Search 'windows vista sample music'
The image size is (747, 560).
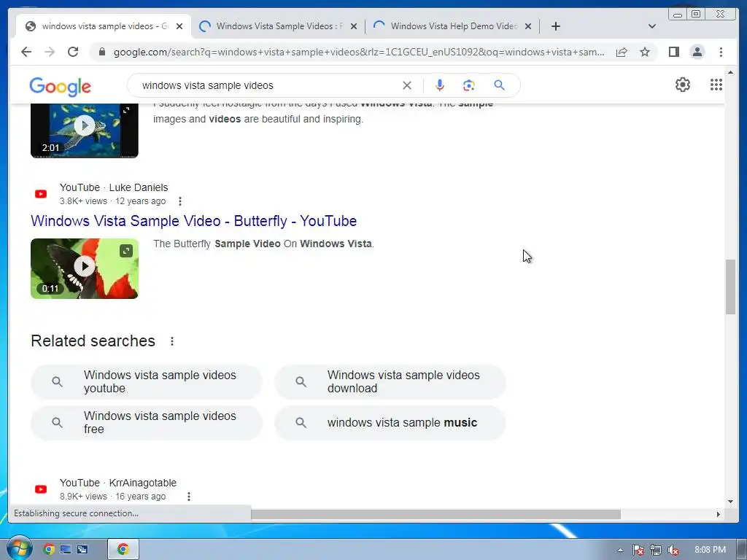[390, 423]
